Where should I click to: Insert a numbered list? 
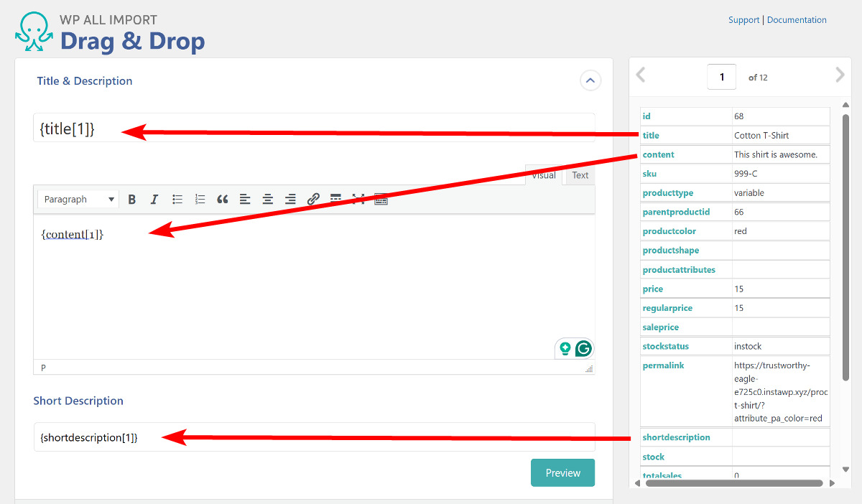pyautogui.click(x=200, y=200)
